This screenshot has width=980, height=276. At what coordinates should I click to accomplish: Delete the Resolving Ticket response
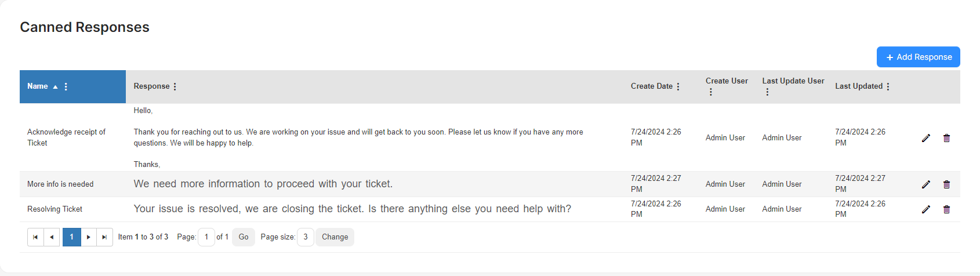pos(946,209)
